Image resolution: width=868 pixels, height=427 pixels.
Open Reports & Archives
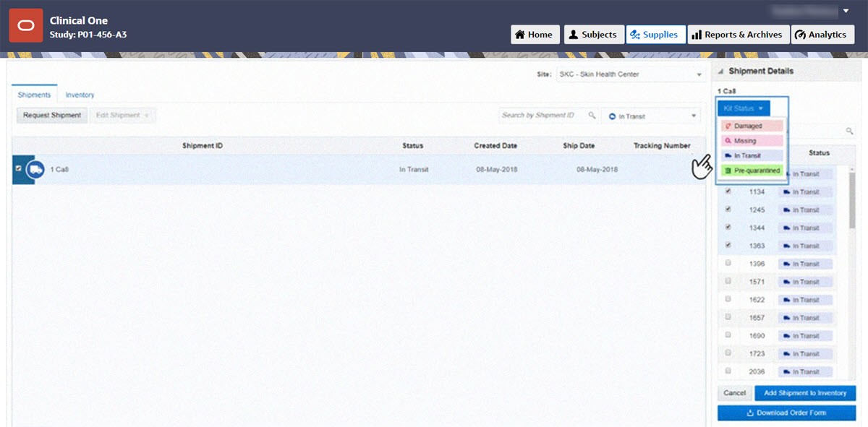(x=738, y=35)
